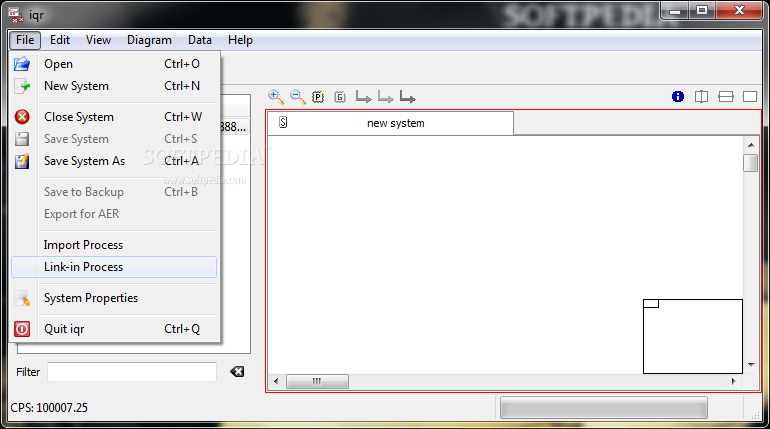
Task: Switch to the new system tab
Action: (390, 123)
